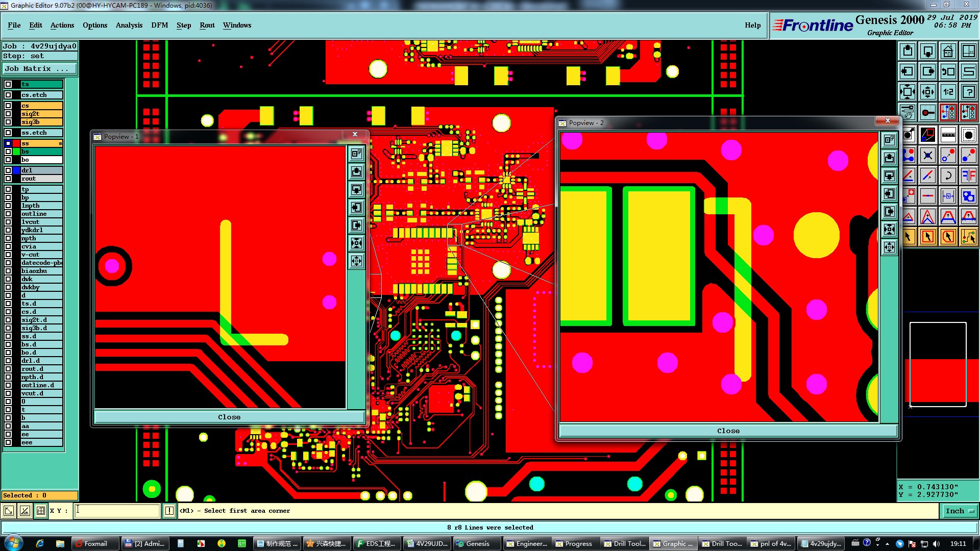Open the wrench and palette settings icon
The height and width of the screenshot is (551, 980).
pyautogui.click(x=908, y=112)
